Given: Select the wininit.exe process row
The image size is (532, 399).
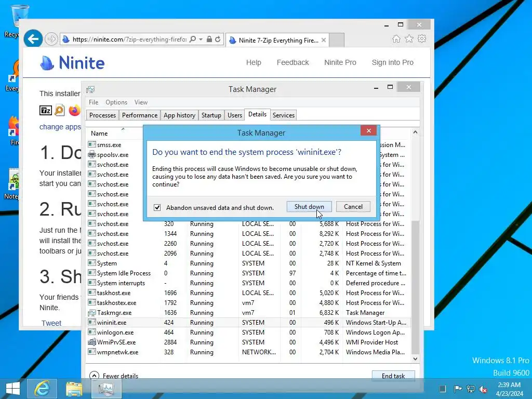Looking at the screenshot, I should point(248,322).
